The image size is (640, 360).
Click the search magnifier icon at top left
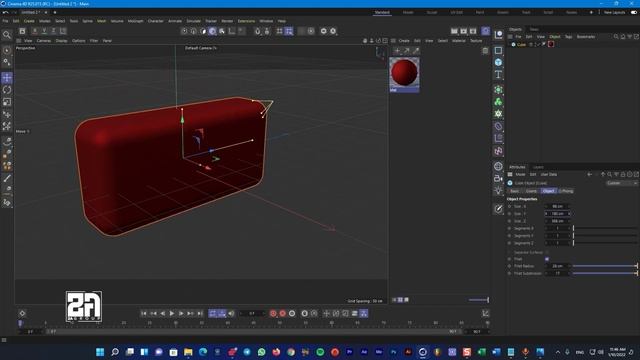[x=7, y=35]
